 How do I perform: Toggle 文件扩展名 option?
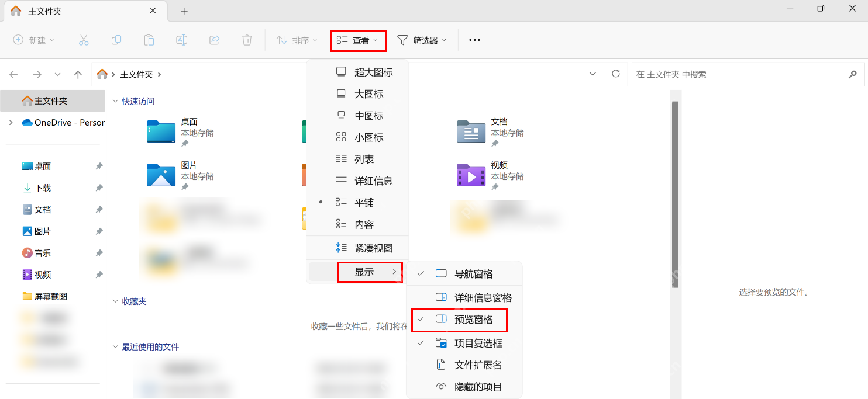point(464,365)
